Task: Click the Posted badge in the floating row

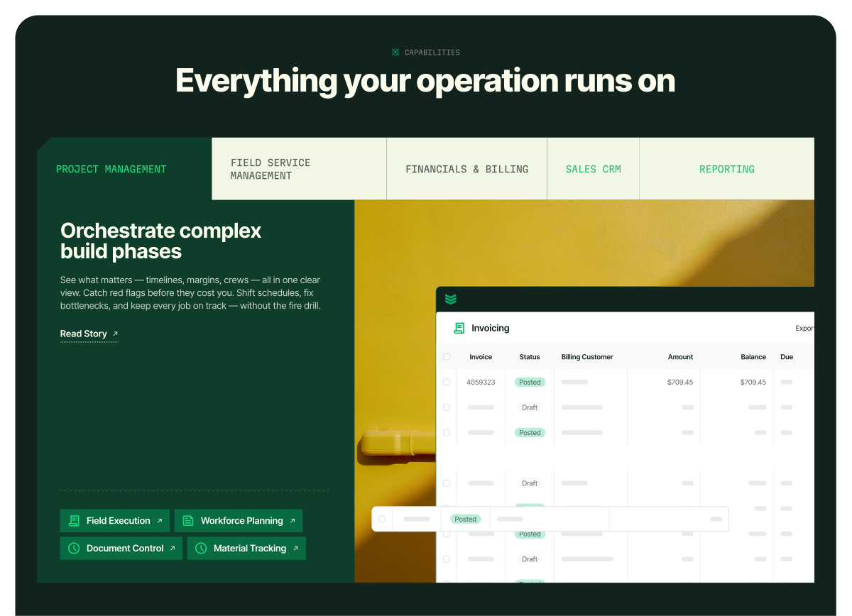Action: point(466,519)
